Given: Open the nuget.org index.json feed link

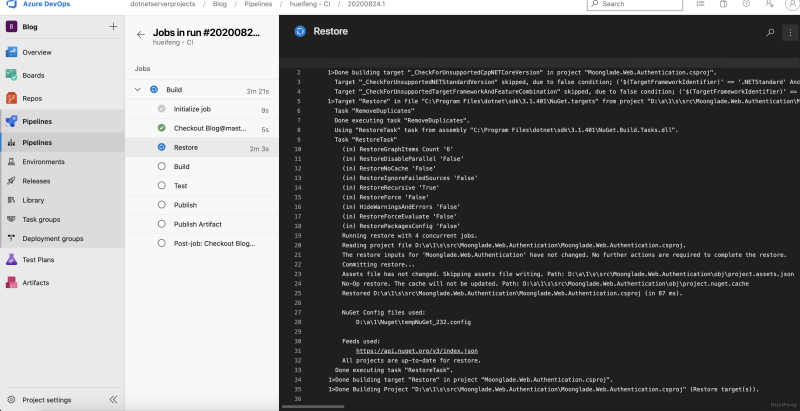Looking at the screenshot, I should (416, 351).
